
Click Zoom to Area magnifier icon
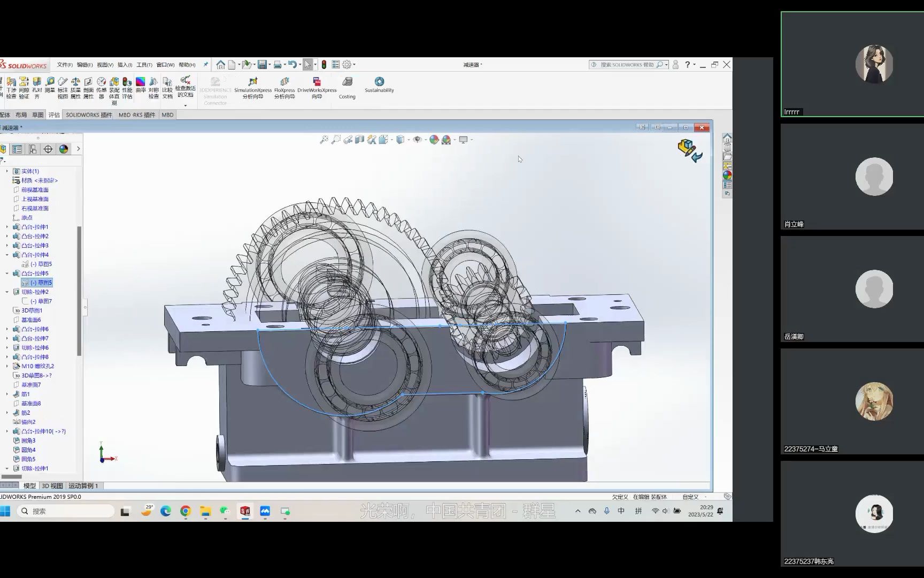pos(336,140)
